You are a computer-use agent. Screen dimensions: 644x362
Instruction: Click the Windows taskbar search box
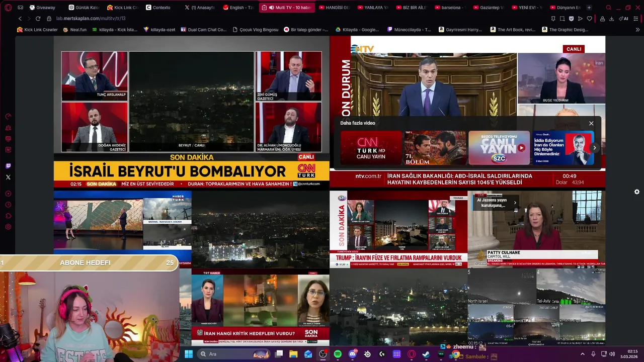[234, 354]
